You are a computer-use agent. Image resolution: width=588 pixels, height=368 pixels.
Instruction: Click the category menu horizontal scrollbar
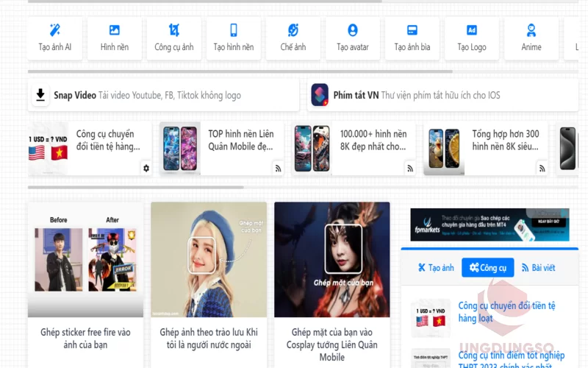tap(240, 71)
